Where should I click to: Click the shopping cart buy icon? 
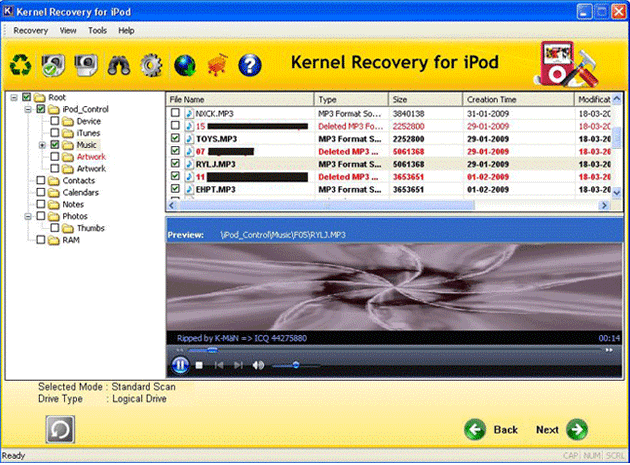point(217,65)
